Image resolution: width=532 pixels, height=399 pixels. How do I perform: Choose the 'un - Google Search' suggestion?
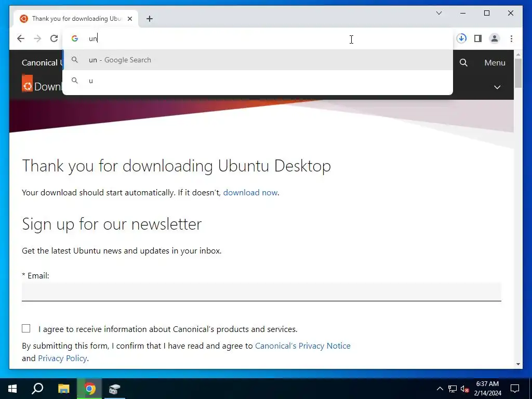tap(258, 60)
